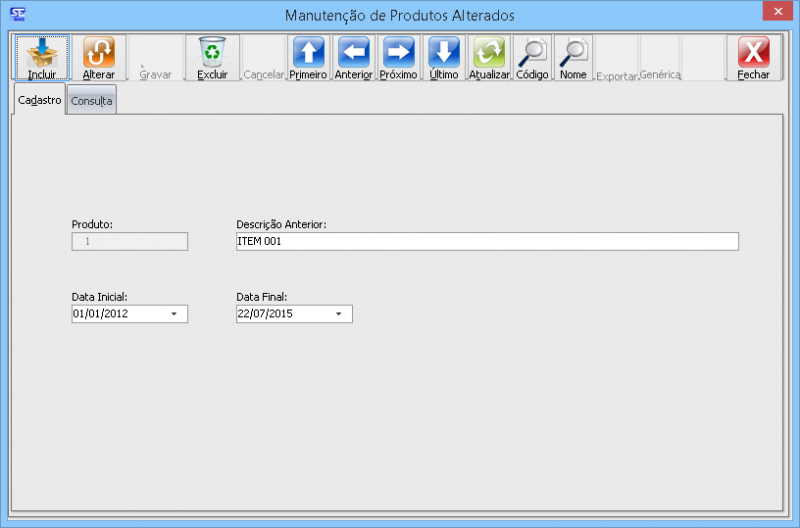Switch to the Consulta tab
Image resolution: width=800 pixels, height=528 pixels.
(91, 102)
